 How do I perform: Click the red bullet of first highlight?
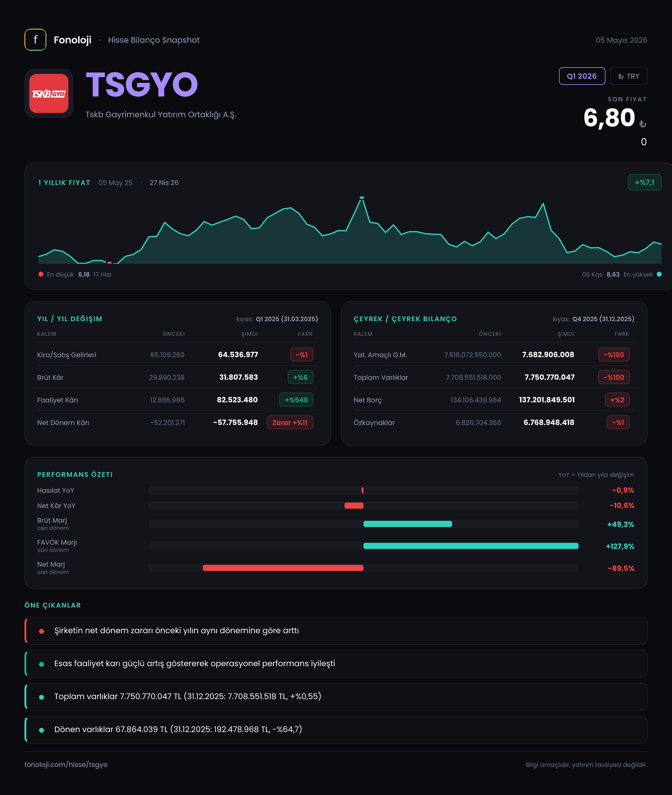pyautogui.click(x=42, y=631)
